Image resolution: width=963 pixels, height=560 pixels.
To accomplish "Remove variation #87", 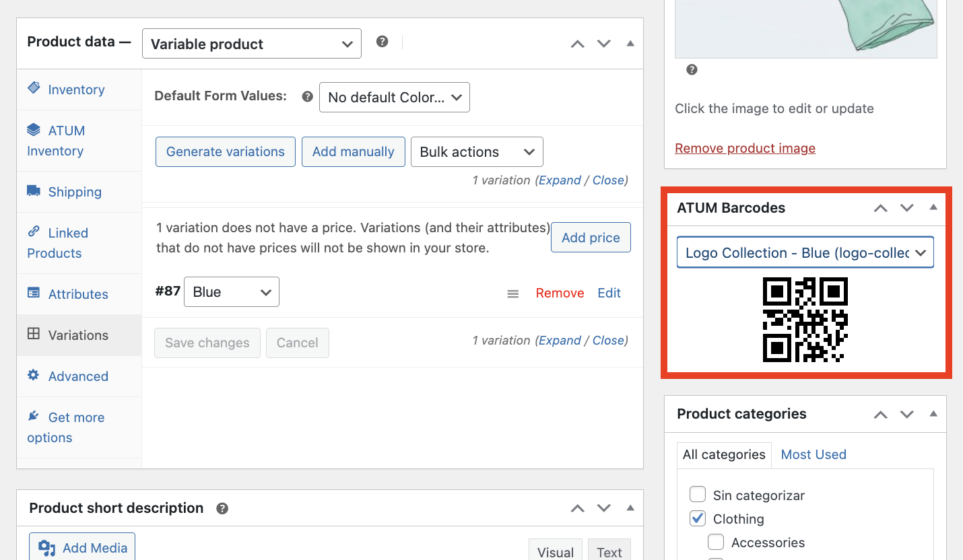I will (560, 293).
